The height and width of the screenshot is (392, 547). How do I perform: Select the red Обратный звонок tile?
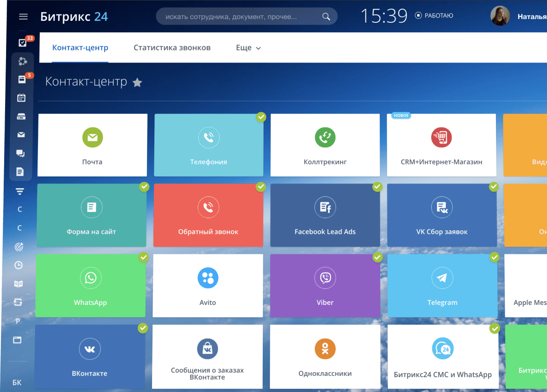[208, 215]
